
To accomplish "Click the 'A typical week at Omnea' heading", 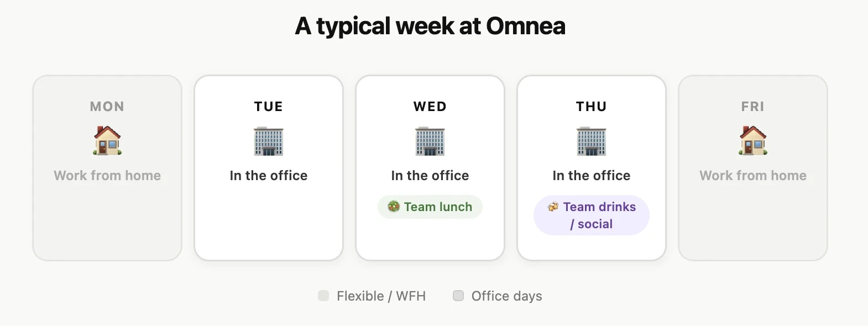I will pos(430,26).
